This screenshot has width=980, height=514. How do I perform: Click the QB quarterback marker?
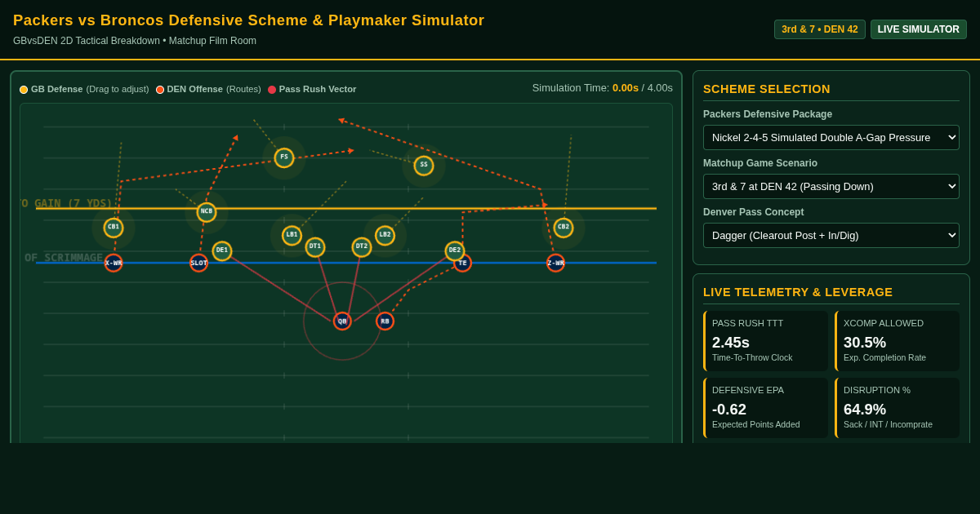(342, 321)
